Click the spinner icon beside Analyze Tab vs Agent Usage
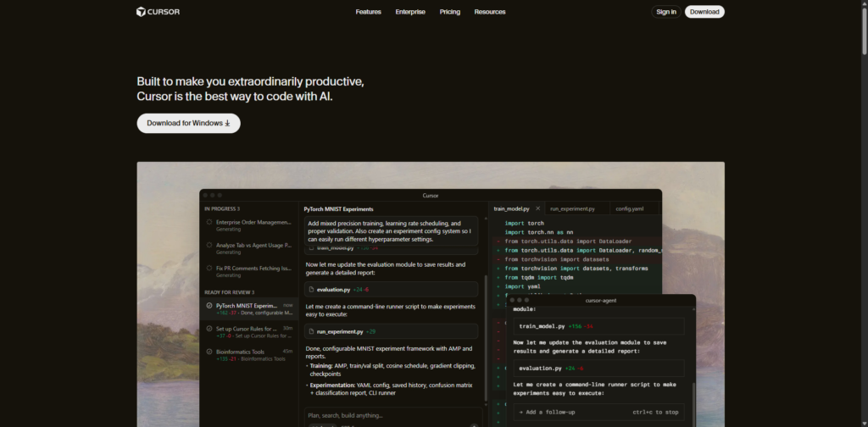This screenshot has width=868, height=427. (x=209, y=246)
